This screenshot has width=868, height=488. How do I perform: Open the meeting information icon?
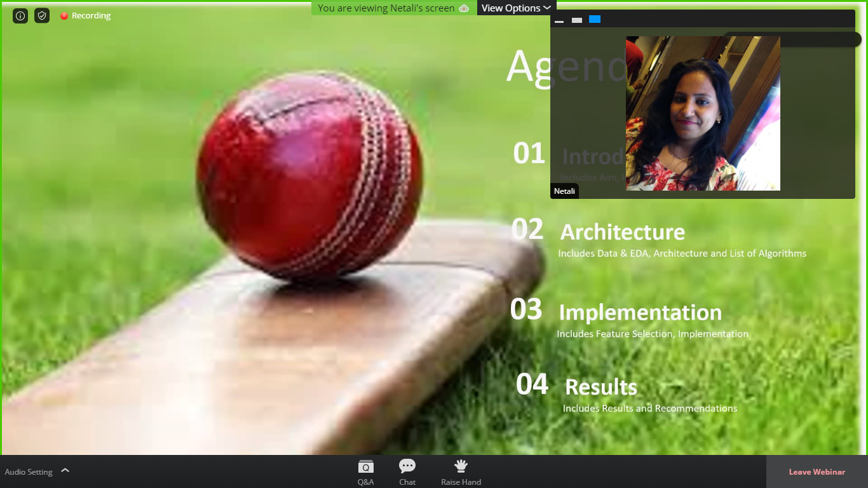(20, 16)
